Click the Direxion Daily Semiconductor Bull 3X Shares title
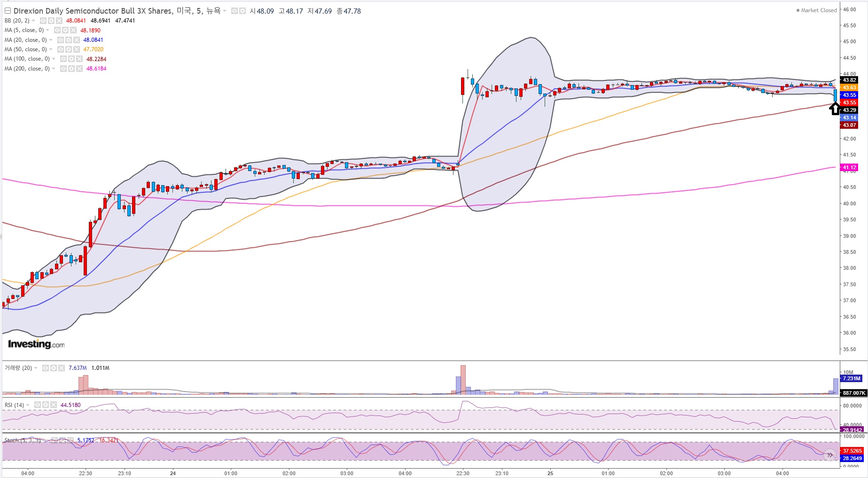The image size is (868, 478). (94, 11)
